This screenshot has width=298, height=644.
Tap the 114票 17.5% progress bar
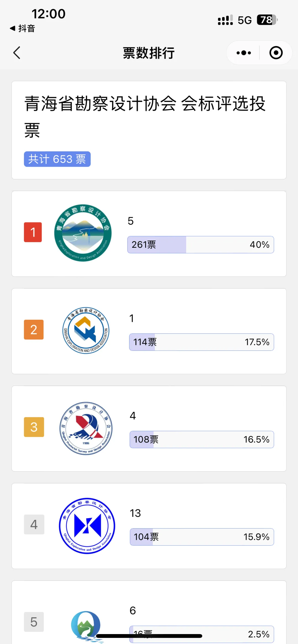pos(201,342)
